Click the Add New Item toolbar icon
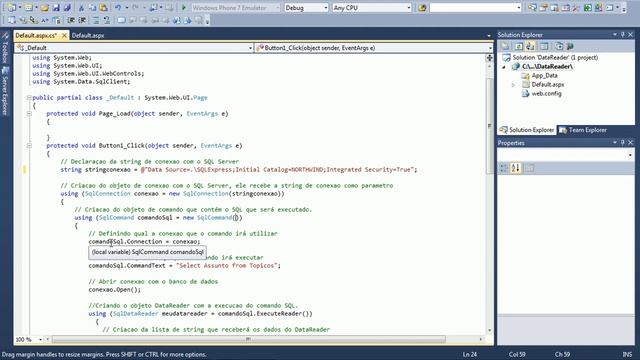This screenshot has height=360, width=640. click(x=28, y=8)
